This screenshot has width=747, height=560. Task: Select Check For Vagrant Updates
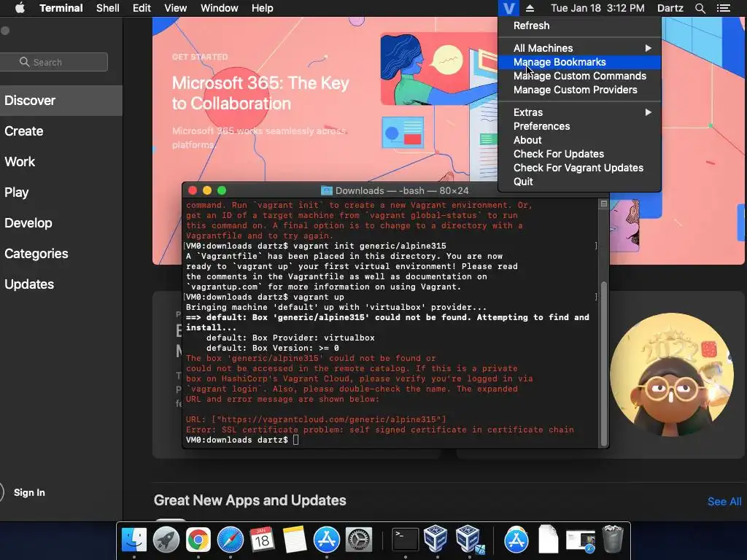coord(579,168)
